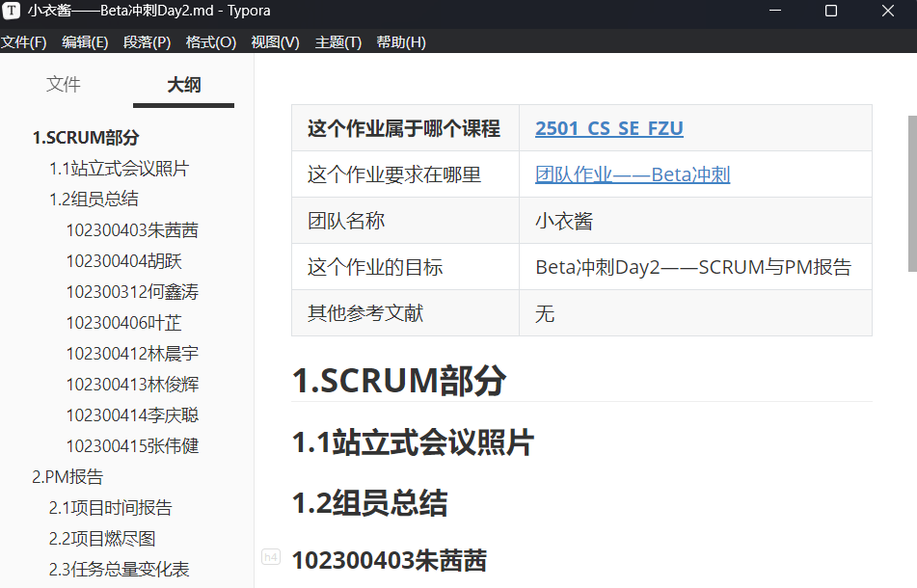Screen dimensions: 917x588
Task: Select outline entry 102300312何鑫涛
Action: pos(132,292)
